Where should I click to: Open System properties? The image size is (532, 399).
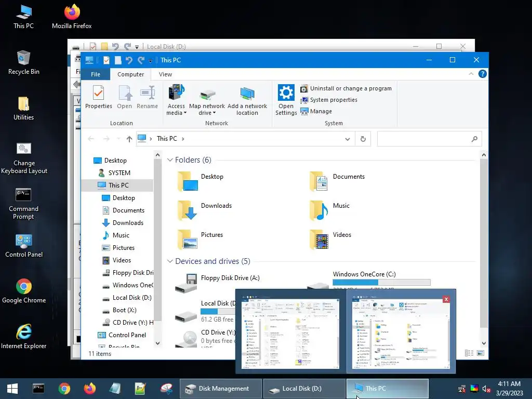[329, 100]
